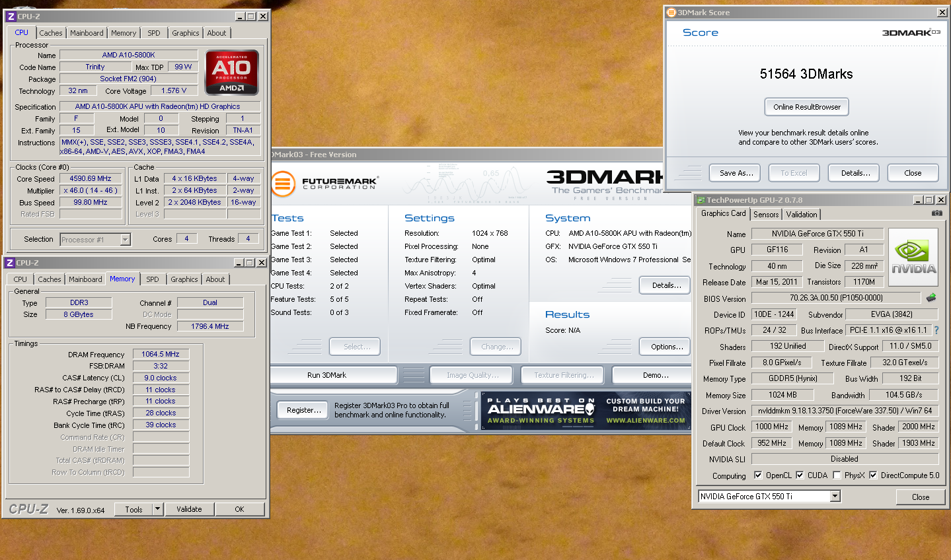The image size is (951, 560).
Task: Click the Driver Version field in GPU-Z
Action: [x=845, y=411]
